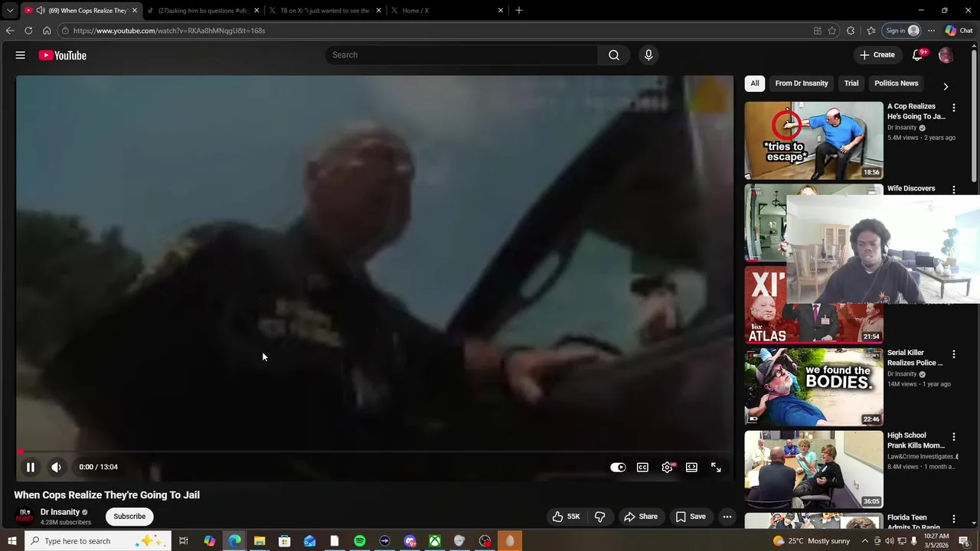
Task: Switch to the 'TB on X' tab
Action: click(324, 11)
